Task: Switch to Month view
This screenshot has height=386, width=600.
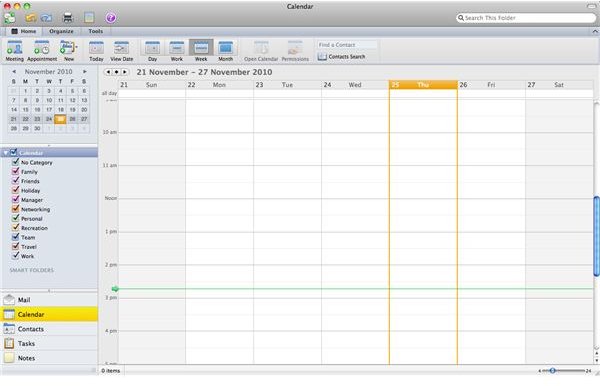Action: (225, 51)
